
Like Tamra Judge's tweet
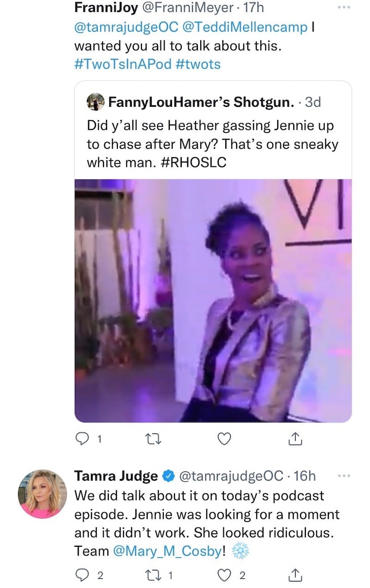pyautogui.click(x=224, y=575)
